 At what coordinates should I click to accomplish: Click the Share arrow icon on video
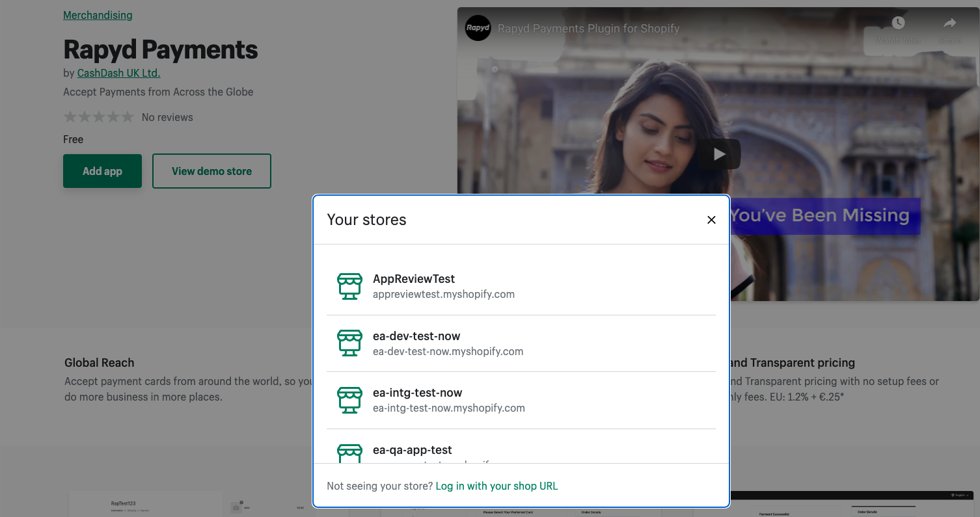point(949,23)
